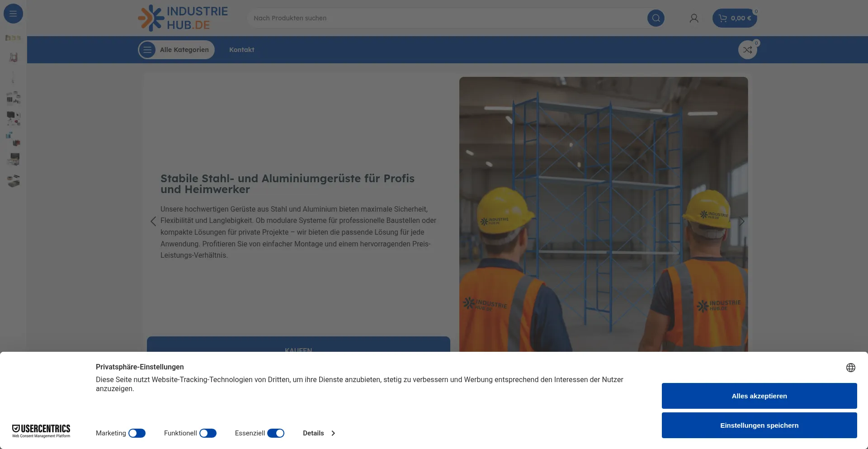Disable the Essenziell consent toggle
The image size is (868, 449).
[x=275, y=433]
